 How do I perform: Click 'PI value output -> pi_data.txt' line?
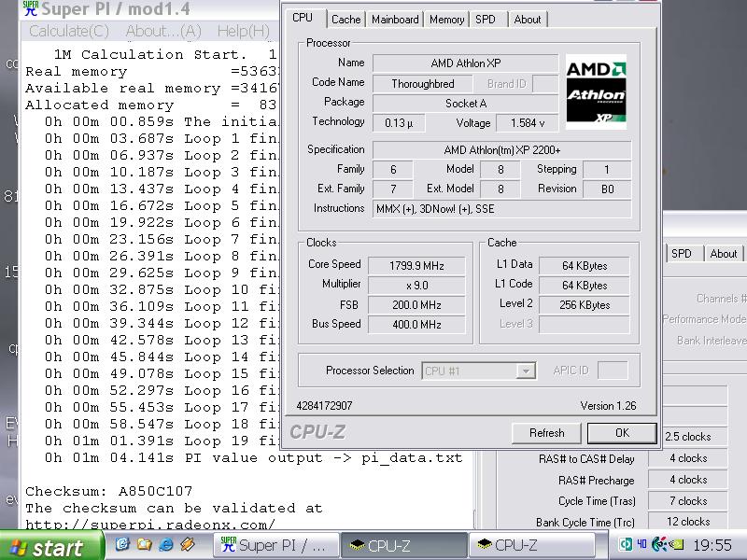point(253,458)
